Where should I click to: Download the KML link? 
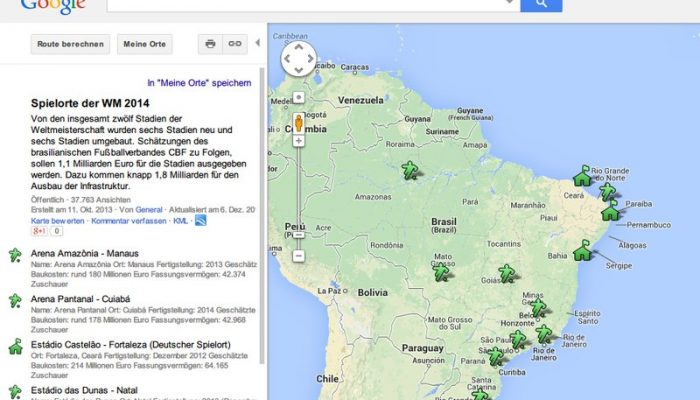(x=180, y=221)
